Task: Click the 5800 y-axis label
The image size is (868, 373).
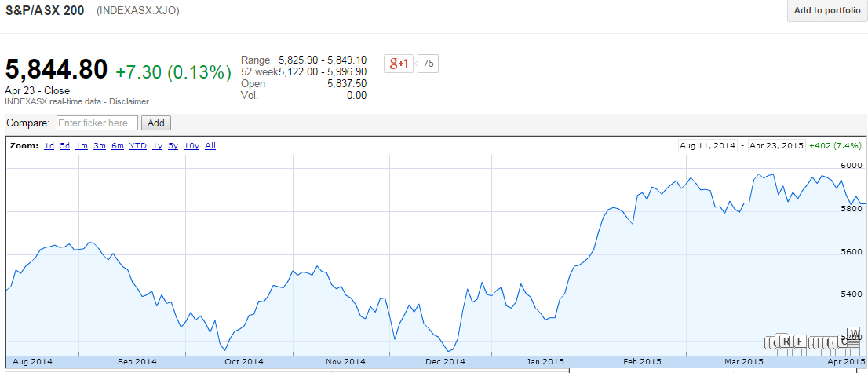Action: [x=853, y=208]
